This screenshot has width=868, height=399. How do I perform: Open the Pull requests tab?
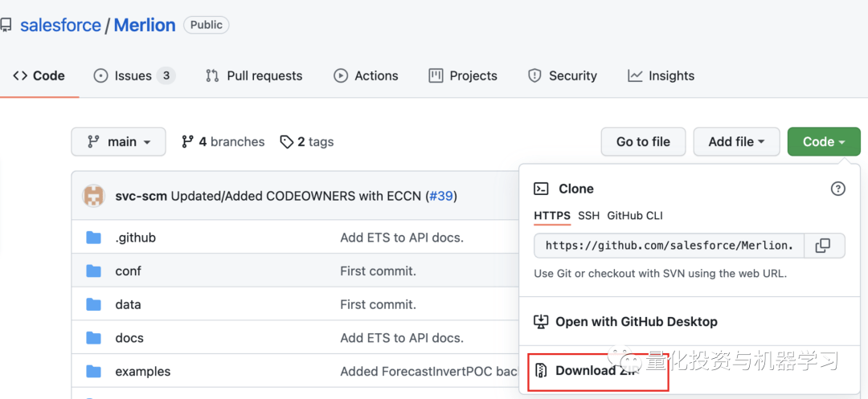253,75
